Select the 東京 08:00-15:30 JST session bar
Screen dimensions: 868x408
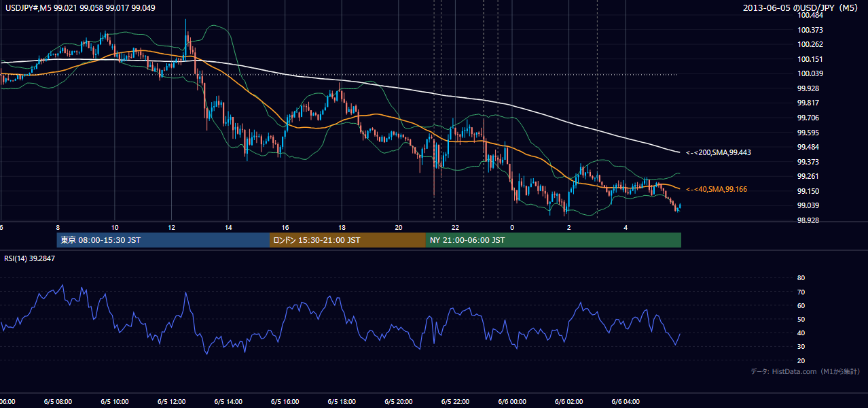pos(163,240)
